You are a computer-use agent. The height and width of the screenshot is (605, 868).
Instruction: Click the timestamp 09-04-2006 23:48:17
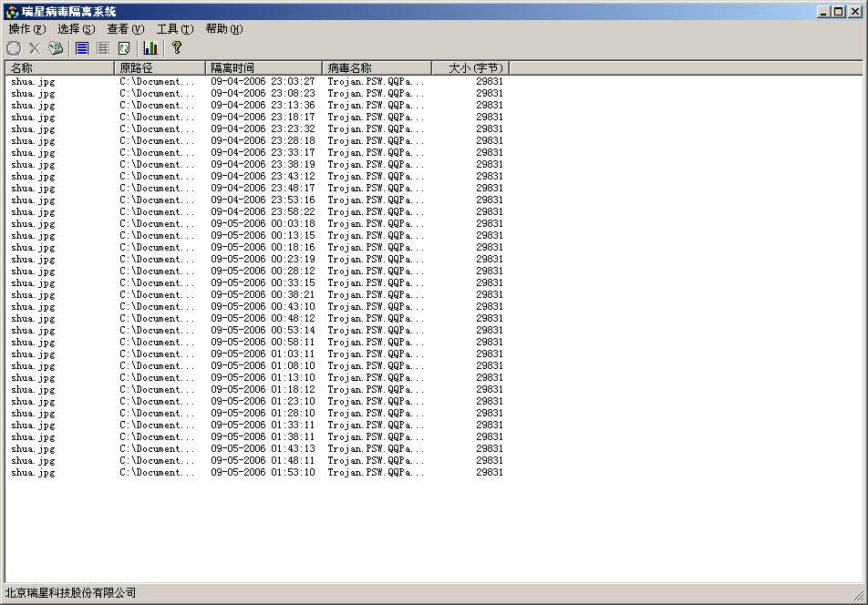pyautogui.click(x=263, y=188)
